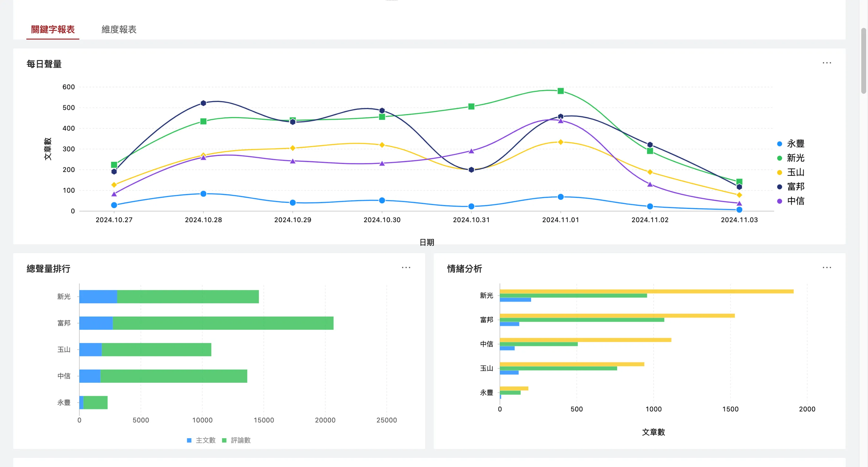Click the 總聲量排行 chart title
The image size is (868, 467).
48,269
